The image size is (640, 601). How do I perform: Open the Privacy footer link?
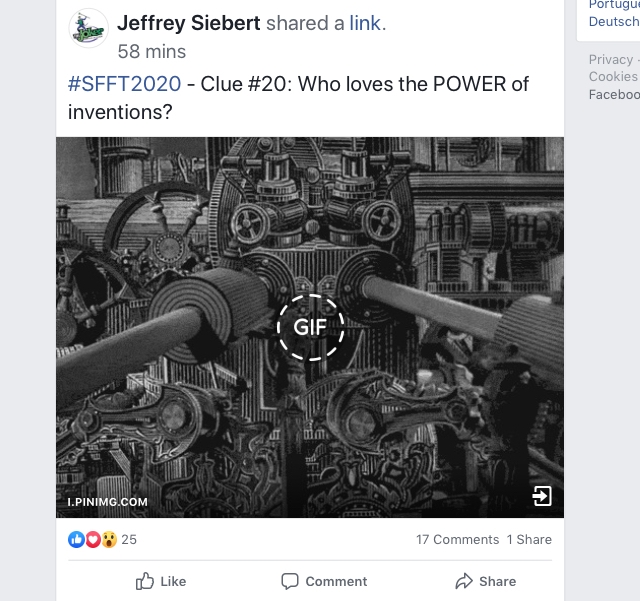611,60
